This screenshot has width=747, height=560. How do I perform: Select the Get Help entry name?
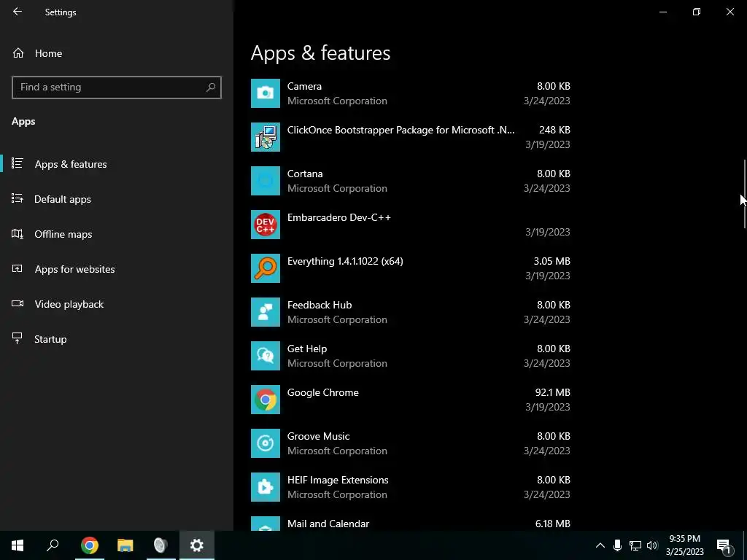pyautogui.click(x=307, y=349)
